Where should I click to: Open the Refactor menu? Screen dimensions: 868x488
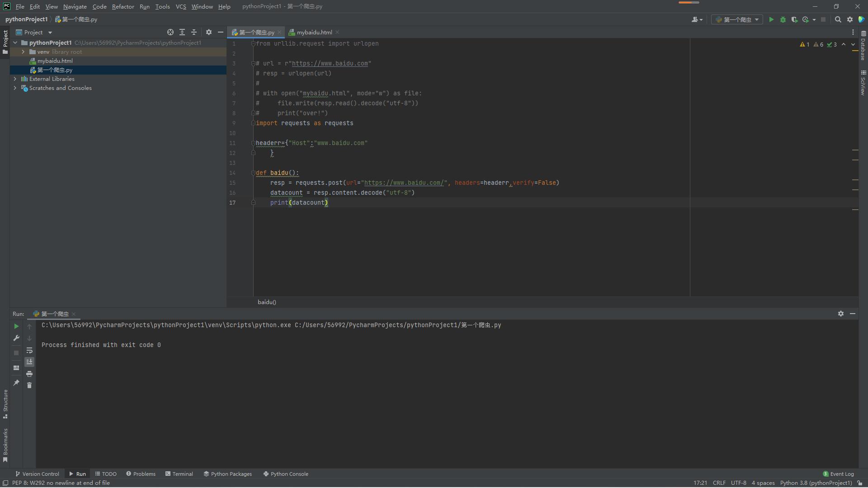tap(123, 6)
